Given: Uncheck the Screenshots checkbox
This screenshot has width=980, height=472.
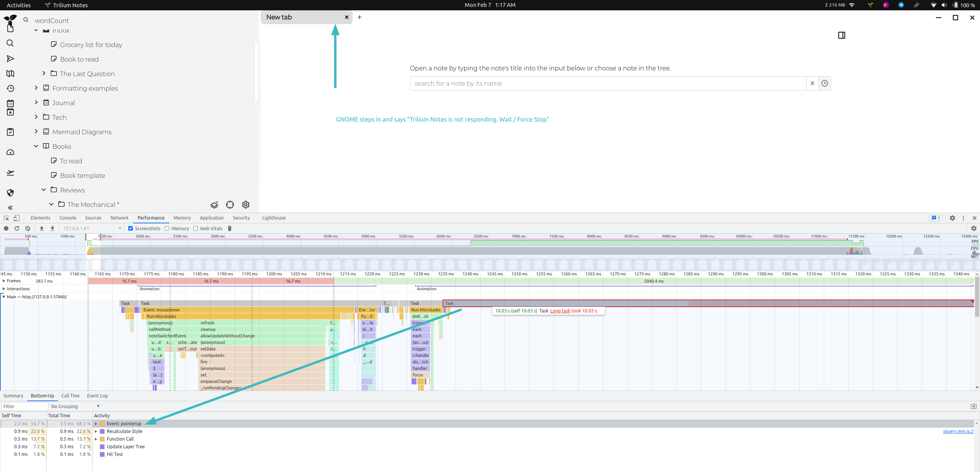Looking at the screenshot, I should (x=131, y=228).
